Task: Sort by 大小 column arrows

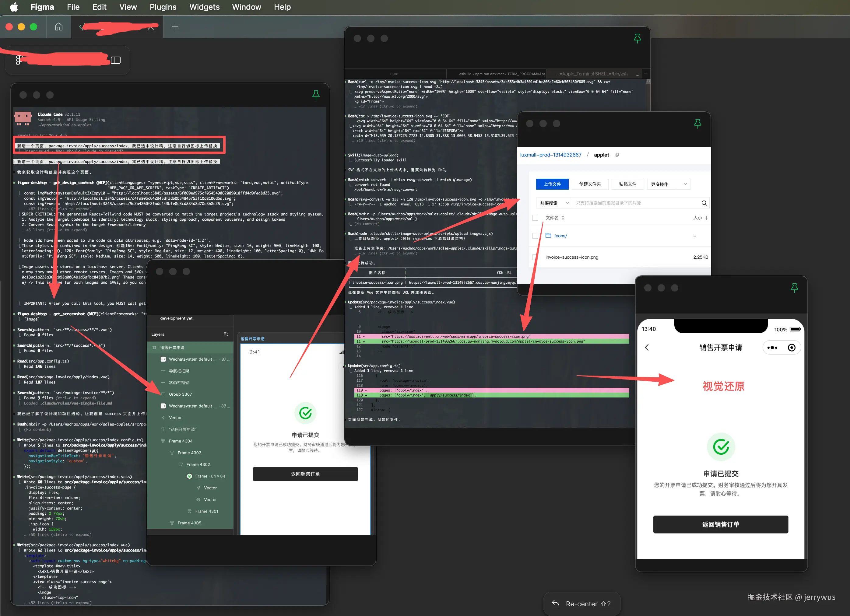Action: point(706,218)
